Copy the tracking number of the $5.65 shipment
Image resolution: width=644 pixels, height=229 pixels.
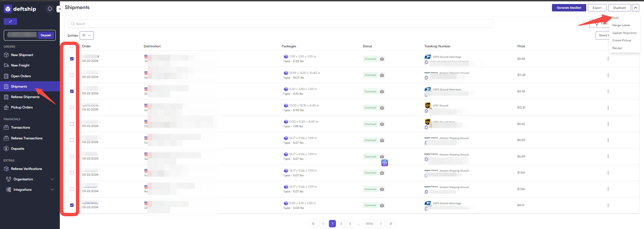click(426, 127)
